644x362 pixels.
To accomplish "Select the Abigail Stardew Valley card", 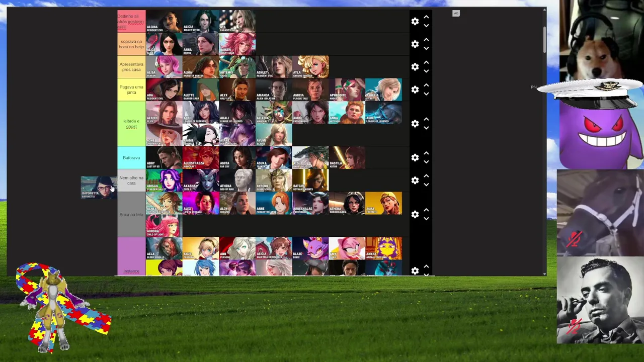I will [164, 180].
